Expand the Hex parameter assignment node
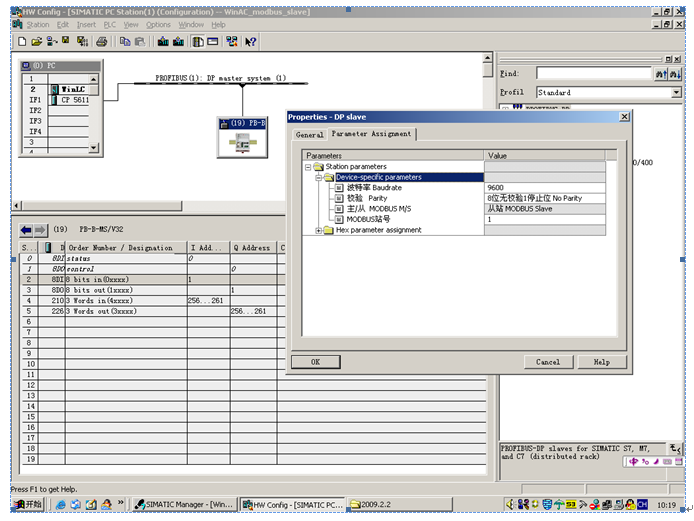The height and width of the screenshot is (521, 694). coord(319,230)
